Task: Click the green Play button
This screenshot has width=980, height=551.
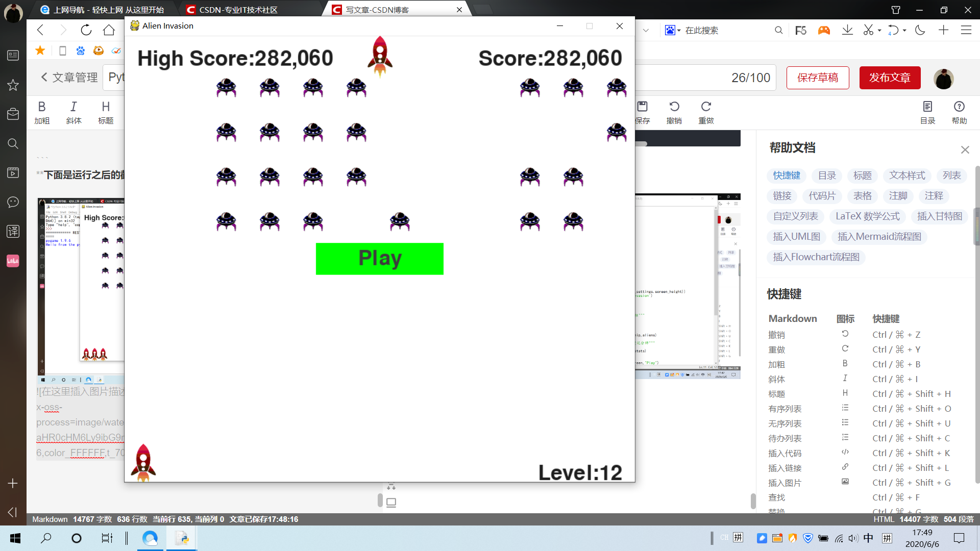Action: [379, 259]
